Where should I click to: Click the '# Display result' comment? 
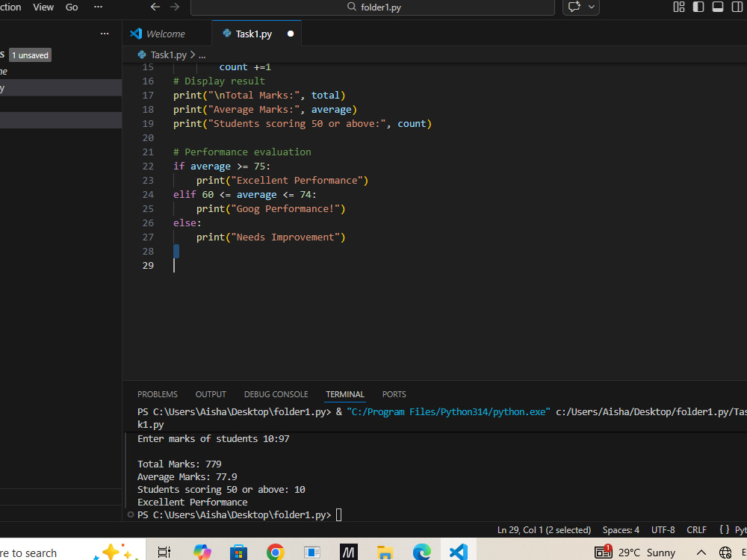(219, 81)
